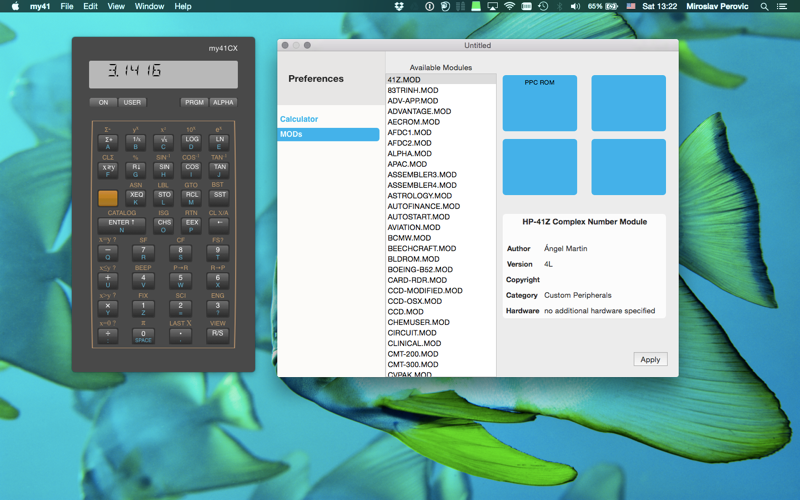The width and height of the screenshot is (800, 500).
Task: Toggle PRGM mode on the calculator
Action: pyautogui.click(x=194, y=103)
